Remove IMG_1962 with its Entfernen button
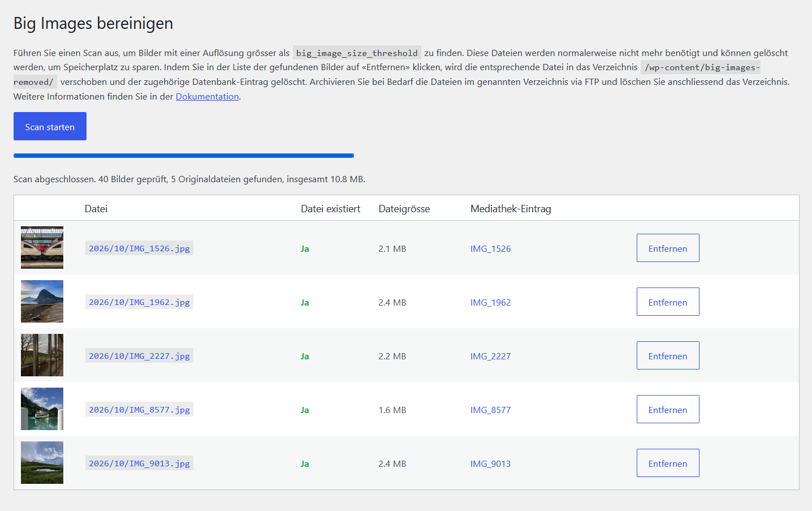 (668, 302)
